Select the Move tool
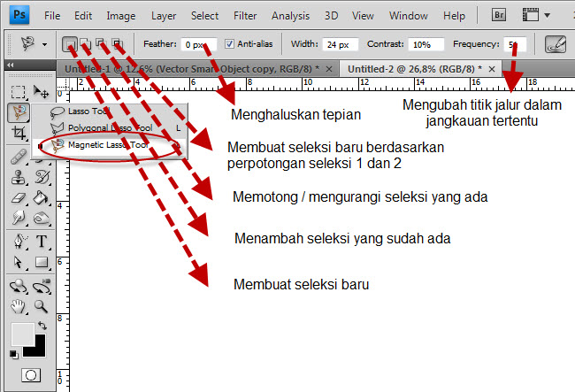 42,92
